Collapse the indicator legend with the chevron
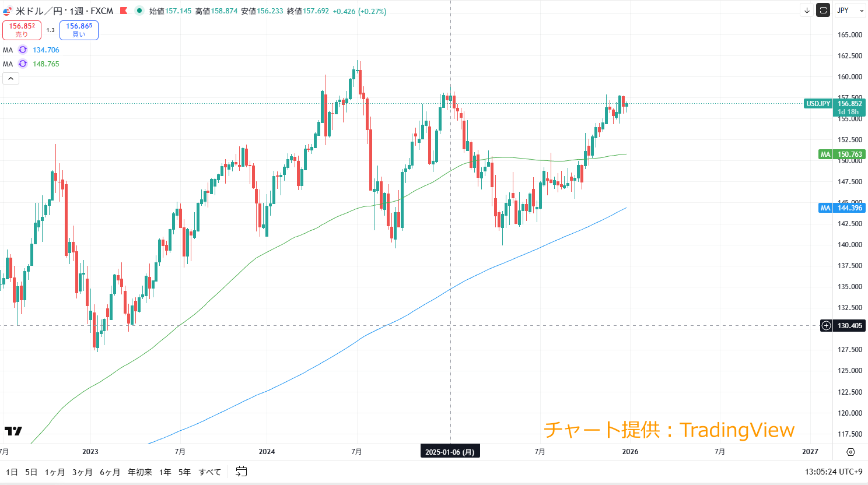 pos(10,78)
